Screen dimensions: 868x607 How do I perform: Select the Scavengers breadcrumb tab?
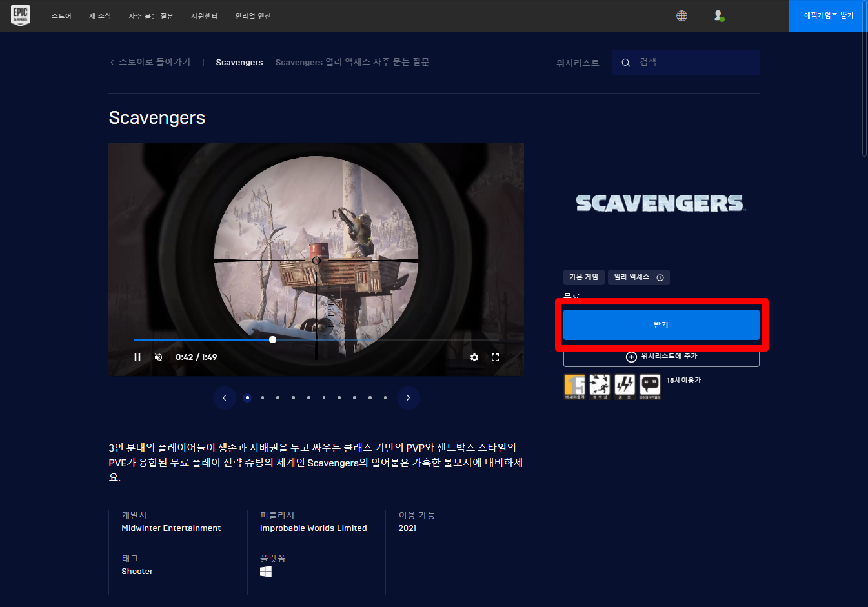click(x=239, y=63)
